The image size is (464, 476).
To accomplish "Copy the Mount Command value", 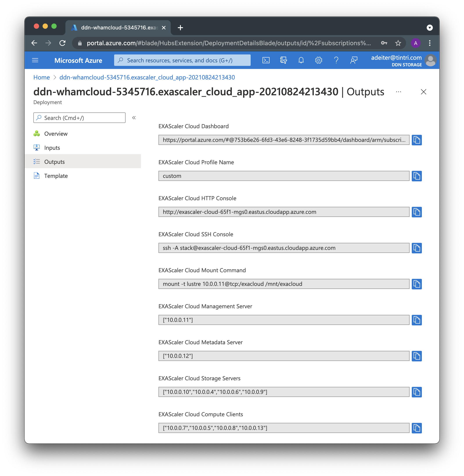I will click(416, 284).
